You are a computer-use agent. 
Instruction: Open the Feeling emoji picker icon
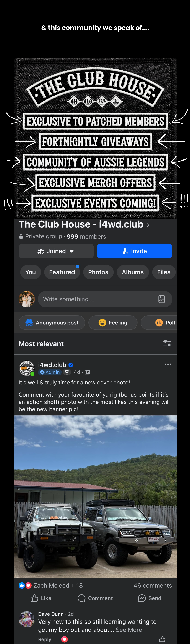102,323
